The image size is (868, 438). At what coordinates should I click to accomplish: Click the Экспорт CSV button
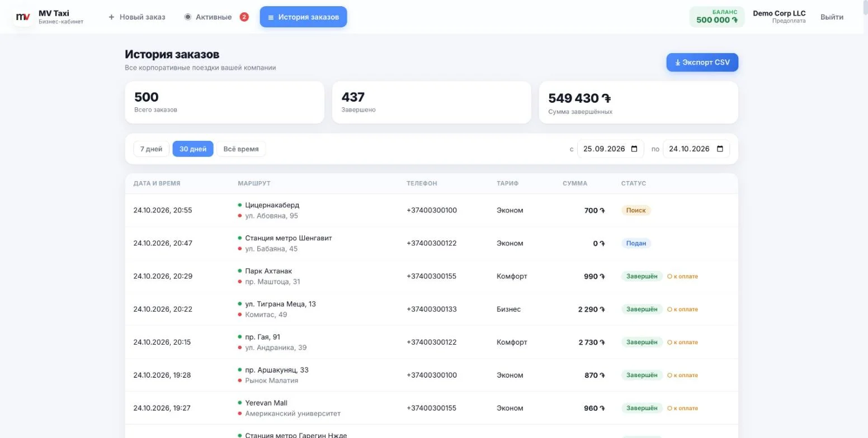702,63
